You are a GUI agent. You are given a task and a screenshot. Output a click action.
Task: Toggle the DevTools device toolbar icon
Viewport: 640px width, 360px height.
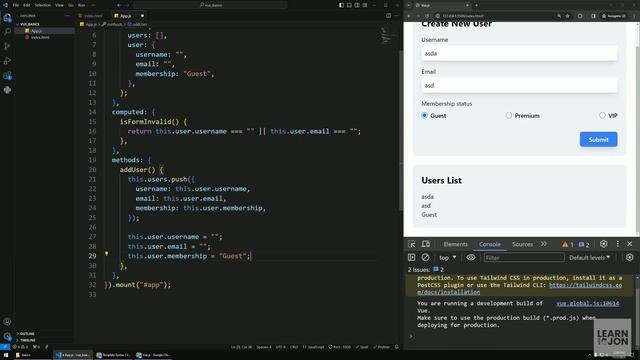point(426,244)
